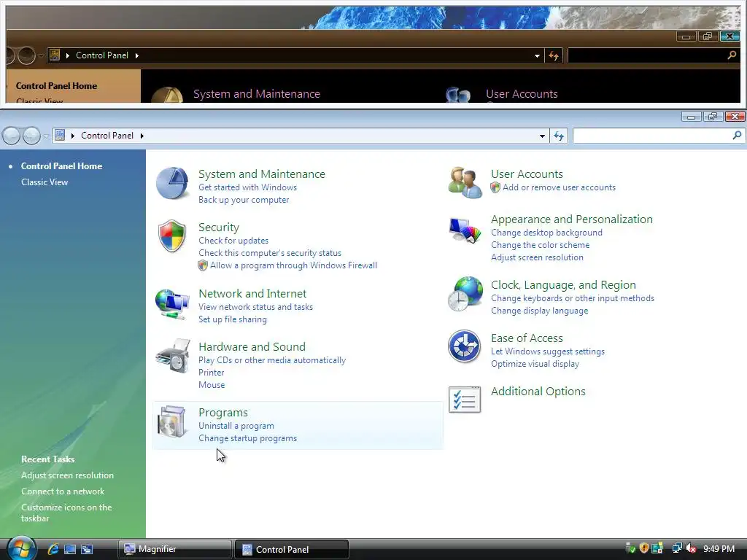747x560 pixels.
Task: Open the Ease of Access blue circle icon
Action: coord(464,346)
